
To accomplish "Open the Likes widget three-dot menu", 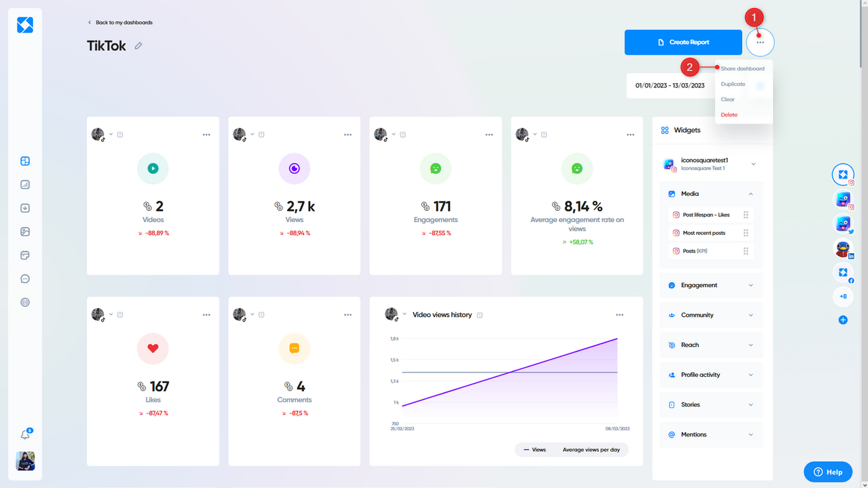I will click(206, 315).
